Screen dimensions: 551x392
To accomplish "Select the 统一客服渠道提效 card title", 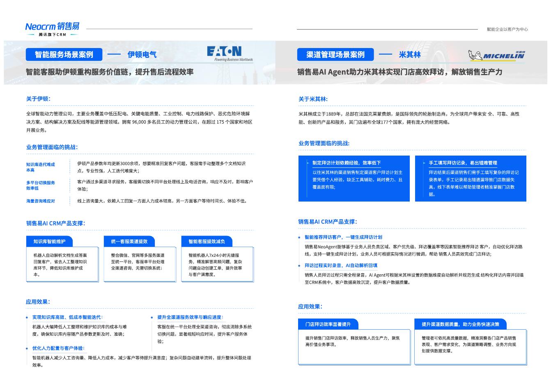I will [x=129, y=241].
